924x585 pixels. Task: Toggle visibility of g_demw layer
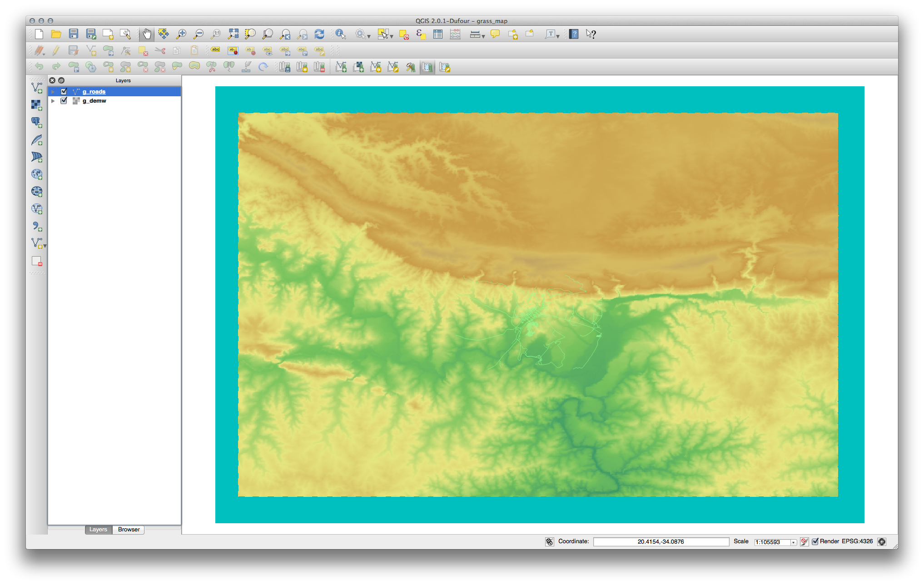pos(64,101)
